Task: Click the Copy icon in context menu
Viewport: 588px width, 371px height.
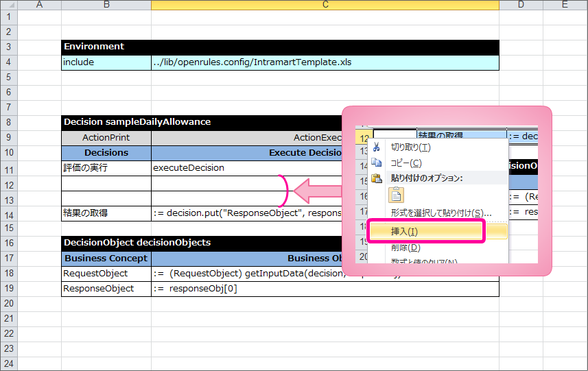Action: (x=376, y=163)
